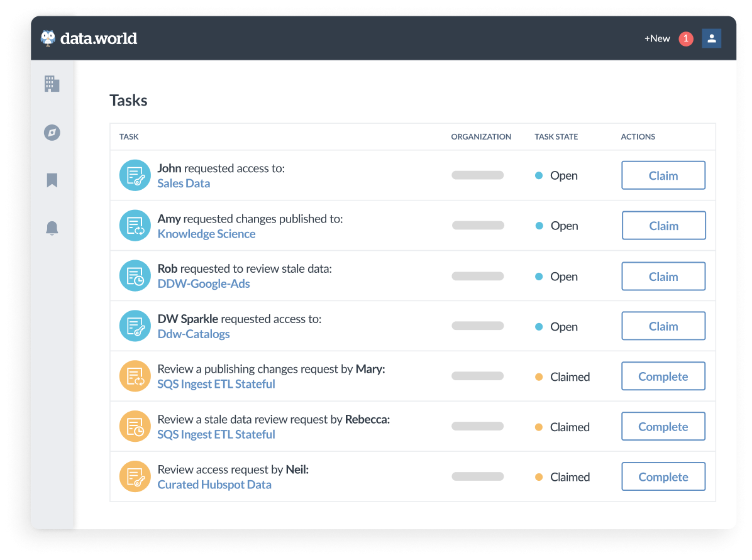Select the Explore compass icon in the sidebar
This screenshot has width=752, height=560.
point(52,133)
